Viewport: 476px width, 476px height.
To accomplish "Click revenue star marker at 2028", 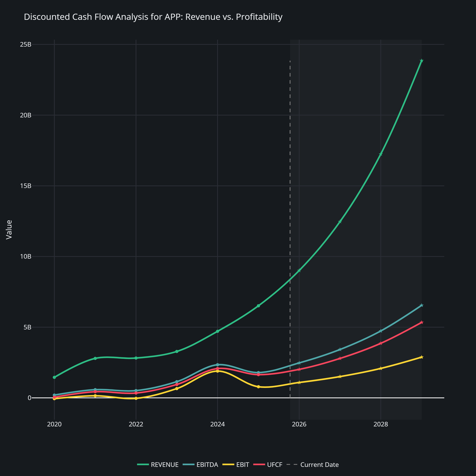I will tap(381, 154).
